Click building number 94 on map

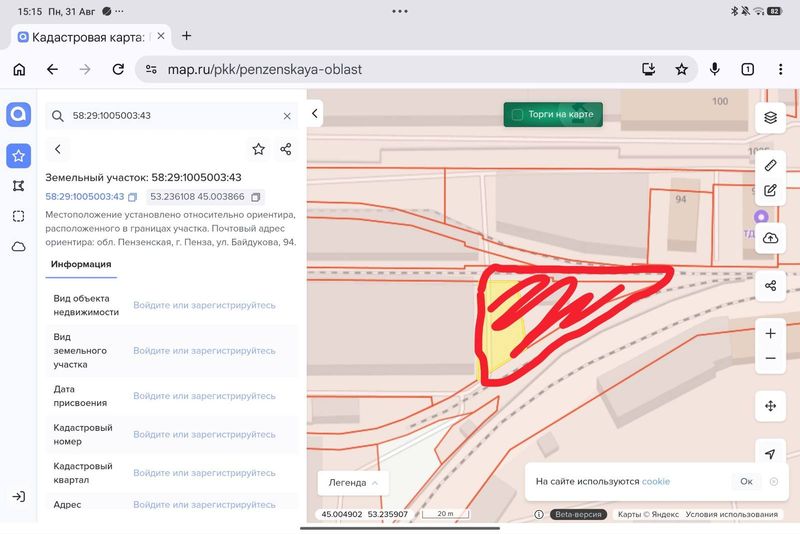[681, 199]
